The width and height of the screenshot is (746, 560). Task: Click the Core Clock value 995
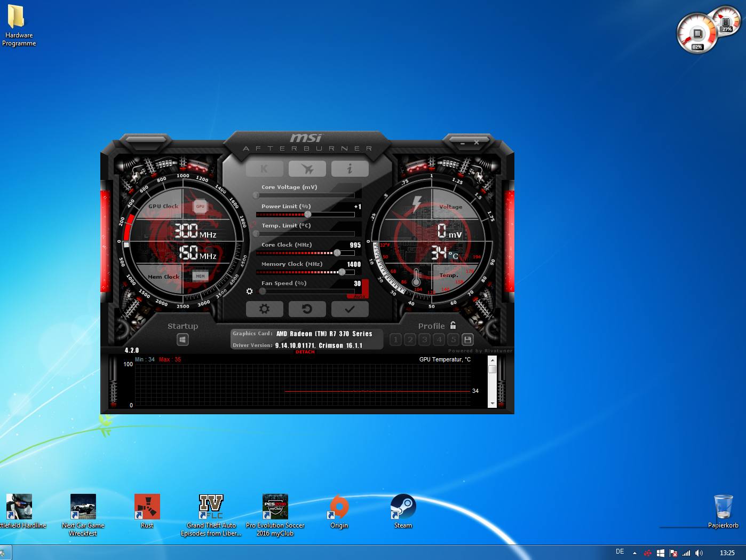355,245
